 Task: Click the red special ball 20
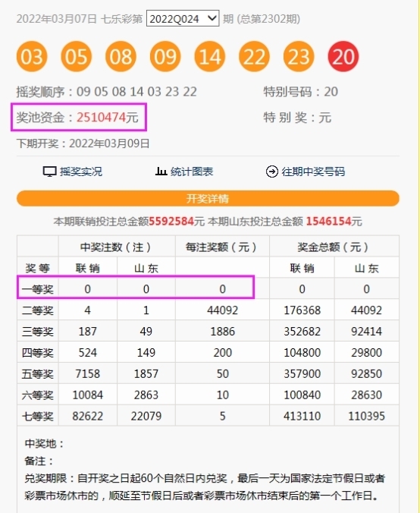343,56
